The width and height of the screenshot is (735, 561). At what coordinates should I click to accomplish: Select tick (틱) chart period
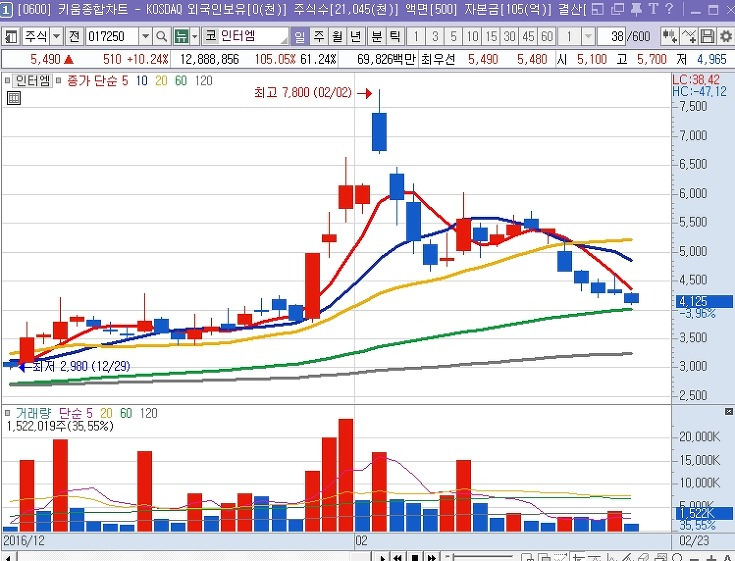click(395, 36)
